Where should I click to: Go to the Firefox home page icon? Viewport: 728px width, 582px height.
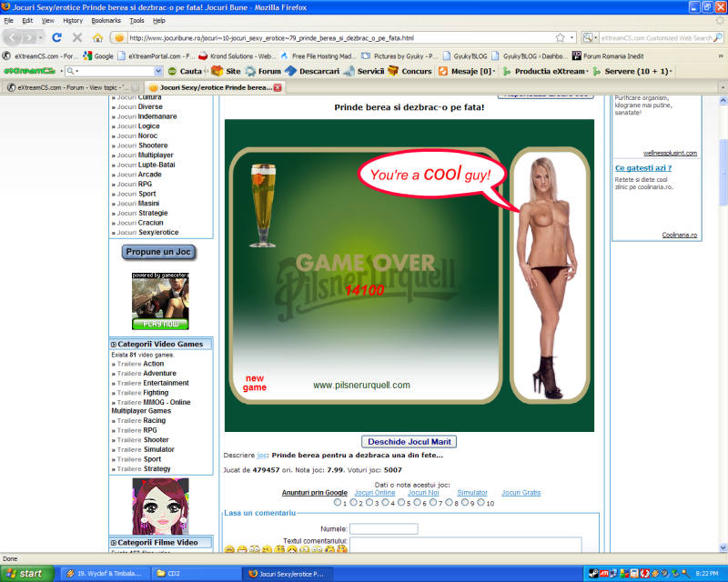click(x=97, y=37)
